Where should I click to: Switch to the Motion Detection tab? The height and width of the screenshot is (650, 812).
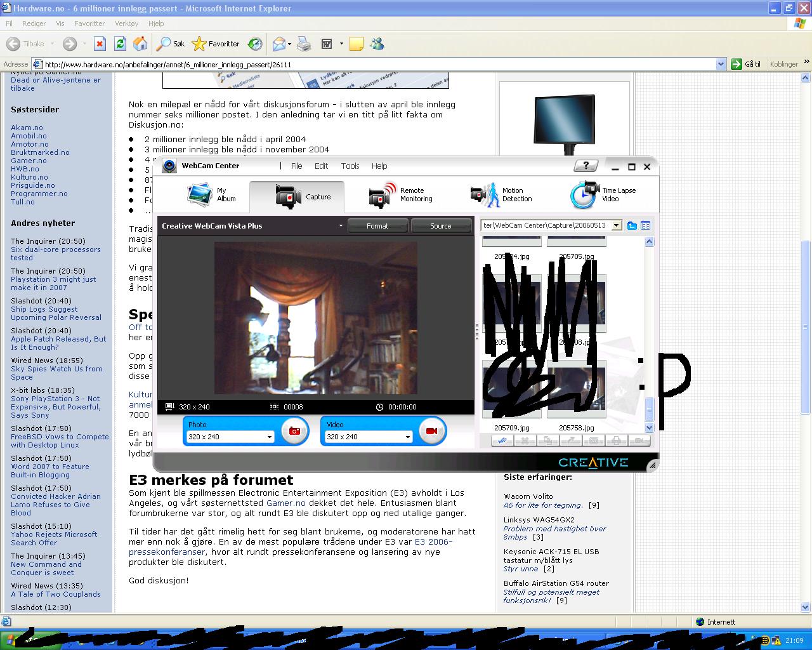(501, 195)
